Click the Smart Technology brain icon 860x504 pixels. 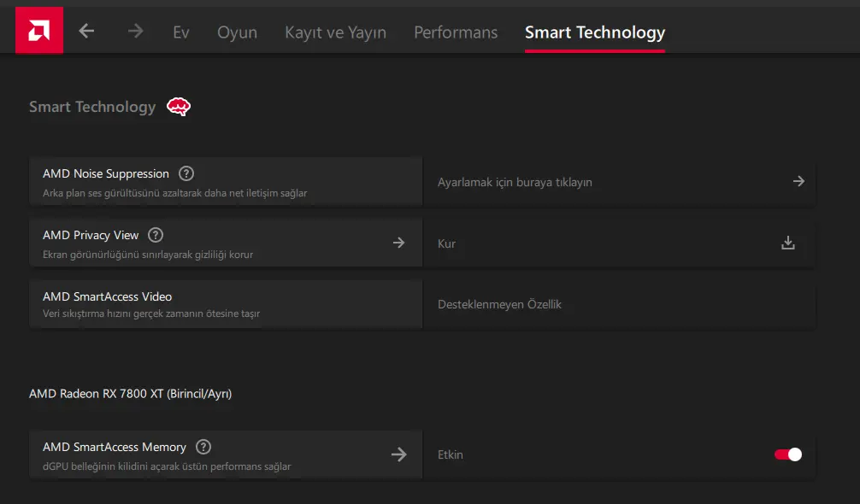179,106
